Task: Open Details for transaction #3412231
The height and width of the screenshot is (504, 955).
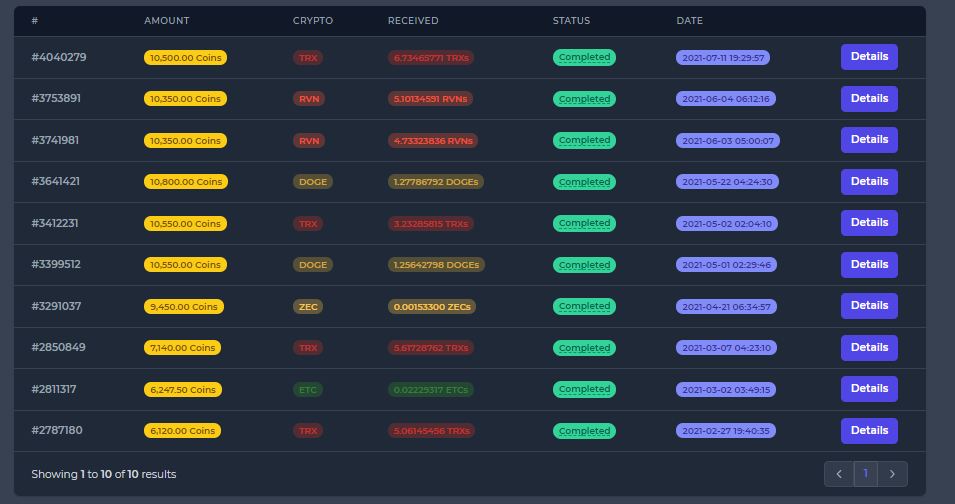Action: click(869, 223)
